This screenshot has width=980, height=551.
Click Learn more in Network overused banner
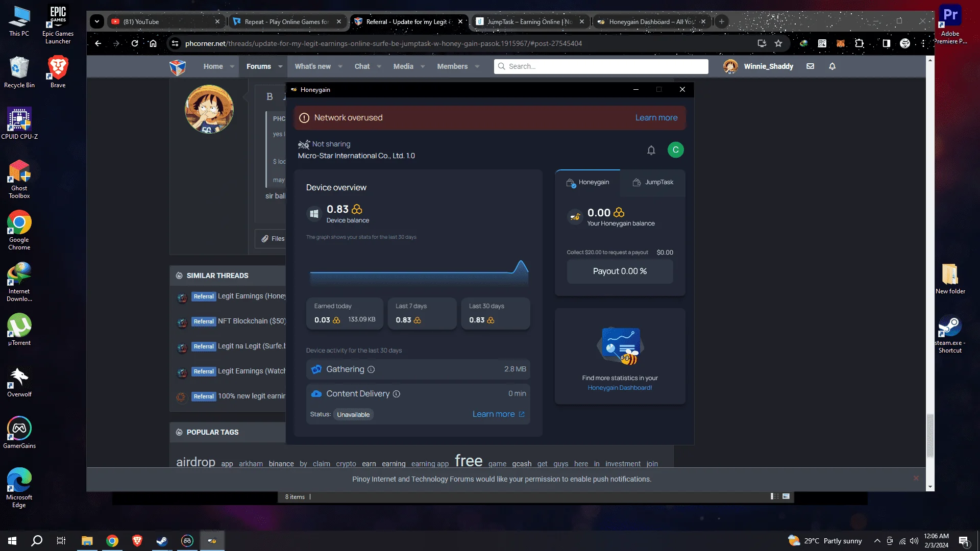(656, 118)
